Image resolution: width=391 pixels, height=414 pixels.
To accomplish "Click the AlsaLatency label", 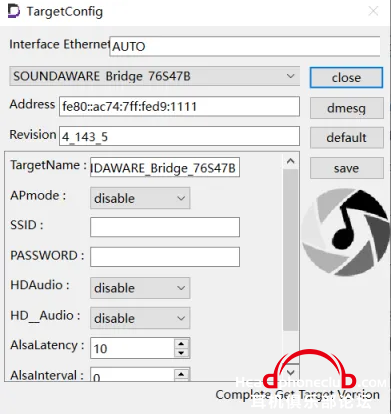I will click(x=47, y=345).
